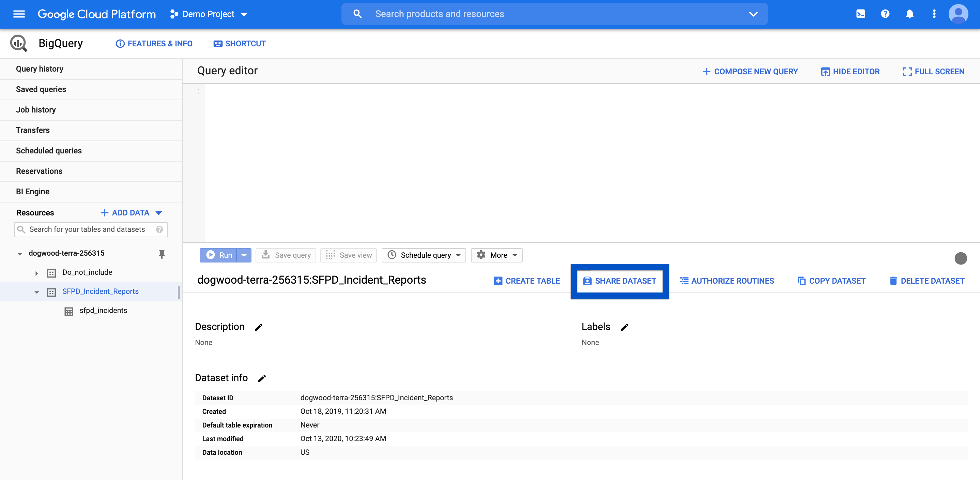Click into the query editor line 1
Viewport: 980px width, 480px height.
(592, 91)
